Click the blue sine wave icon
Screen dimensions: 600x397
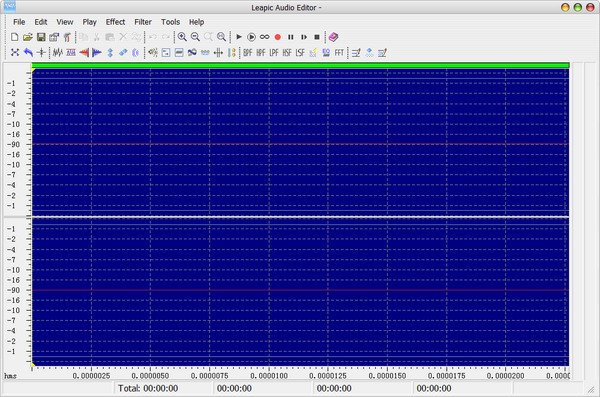192,52
